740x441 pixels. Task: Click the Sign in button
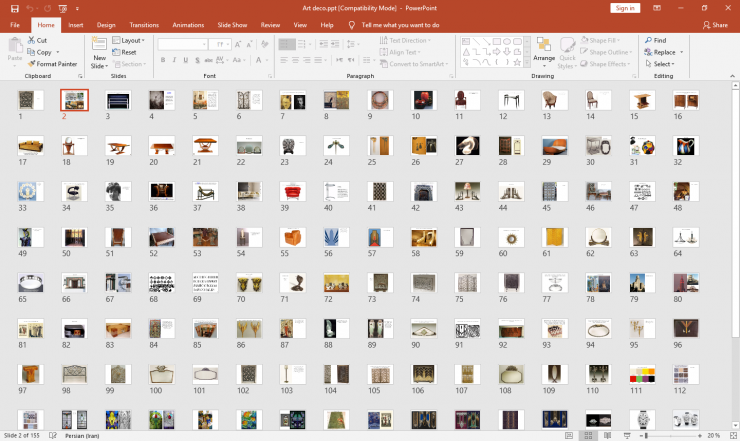click(625, 8)
